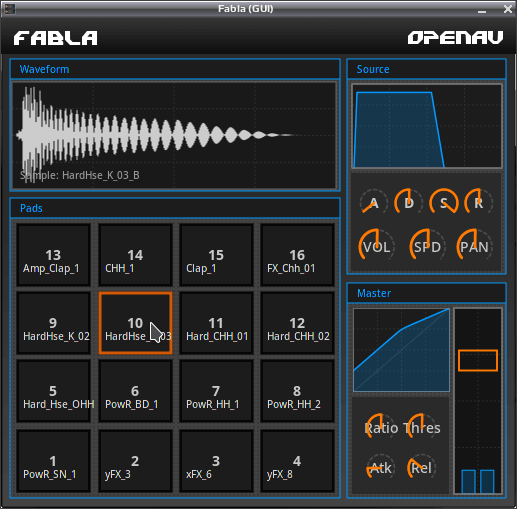Trigger pad 16 FX_Chh_01
The image size is (517, 509).
[297, 255]
